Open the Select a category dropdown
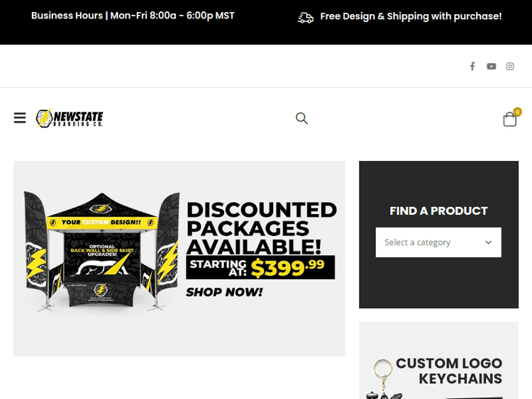The width and height of the screenshot is (532, 399). click(x=438, y=242)
